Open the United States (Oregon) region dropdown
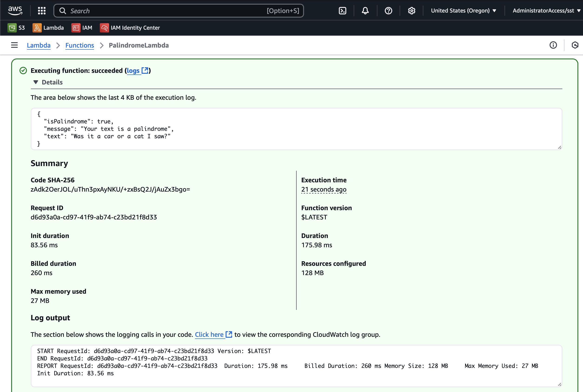583x392 pixels. click(x=463, y=10)
